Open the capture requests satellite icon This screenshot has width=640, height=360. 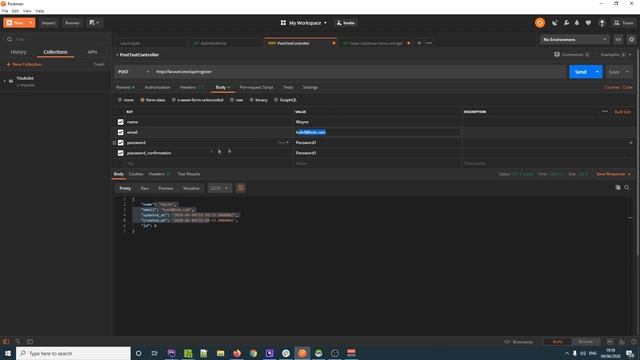(x=554, y=23)
